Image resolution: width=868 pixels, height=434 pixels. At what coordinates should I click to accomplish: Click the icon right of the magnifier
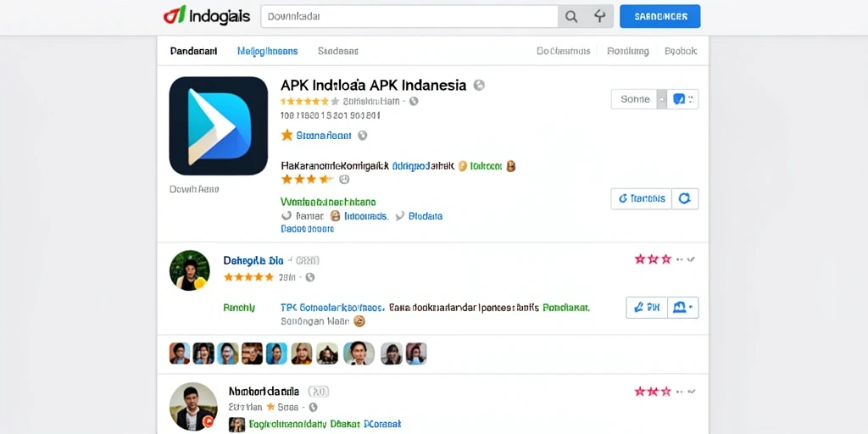tap(599, 17)
